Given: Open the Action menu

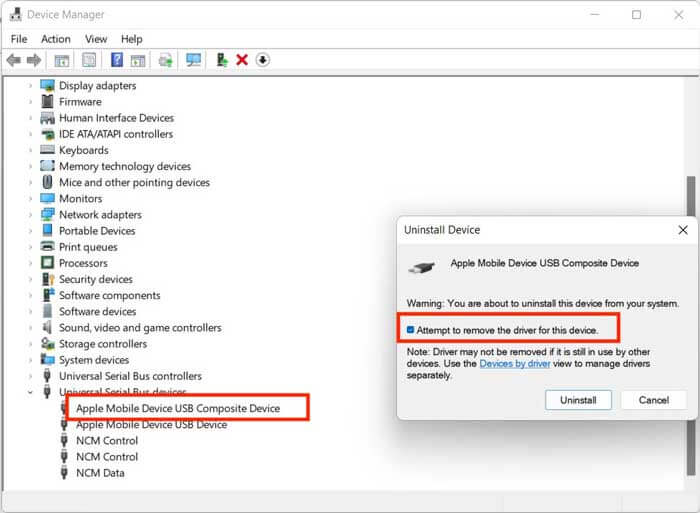Looking at the screenshot, I should click(x=56, y=39).
